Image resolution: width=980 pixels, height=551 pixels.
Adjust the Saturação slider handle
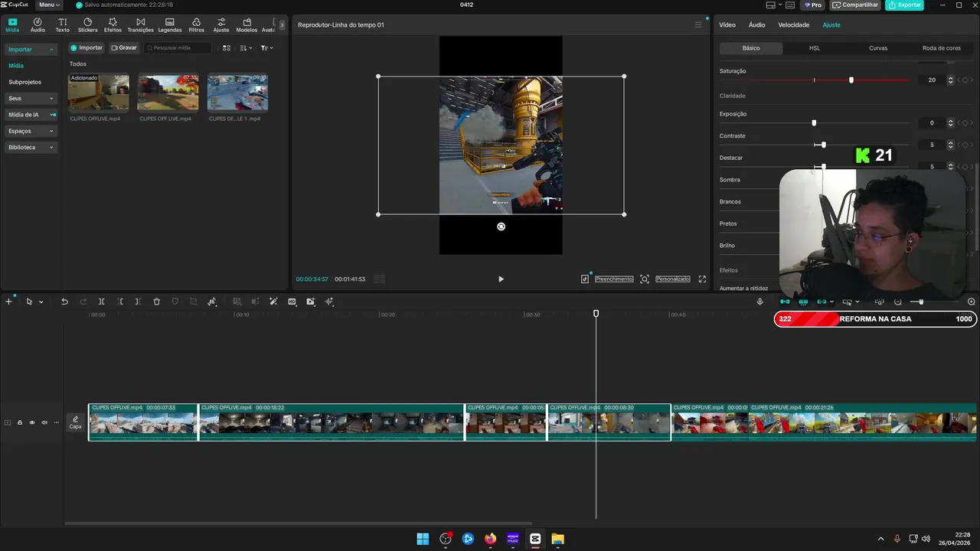coord(851,80)
